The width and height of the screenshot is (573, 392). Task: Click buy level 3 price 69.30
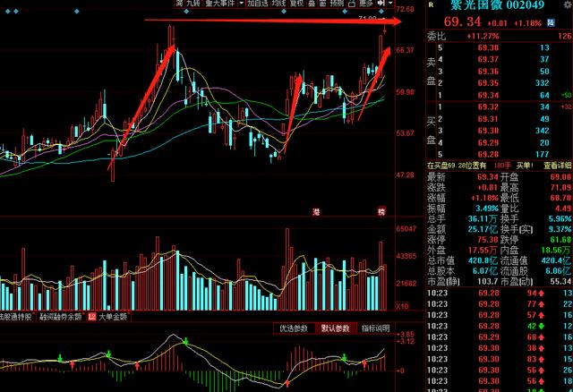point(488,131)
